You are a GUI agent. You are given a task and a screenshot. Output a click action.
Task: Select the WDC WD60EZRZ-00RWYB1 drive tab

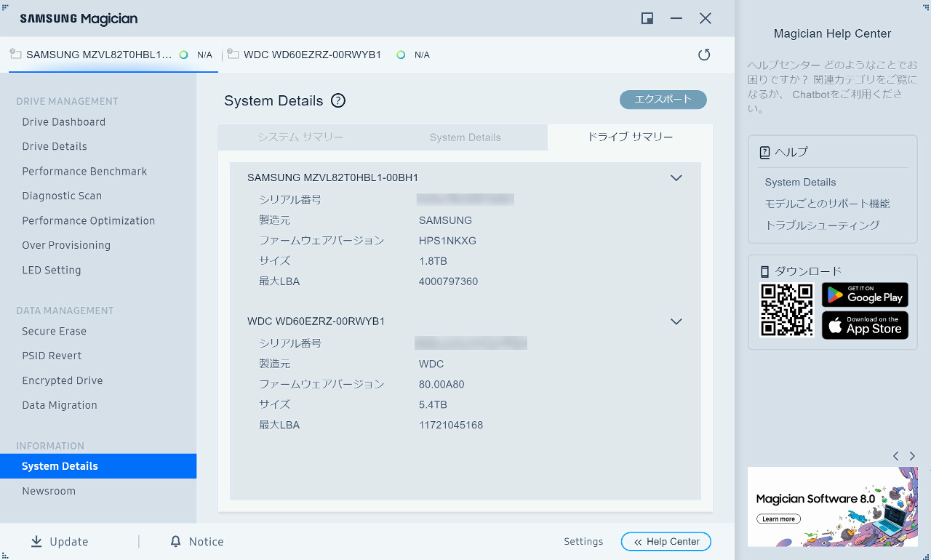312,55
